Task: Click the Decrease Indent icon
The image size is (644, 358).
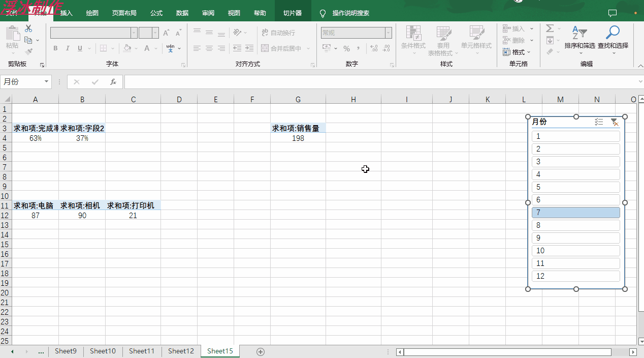Action: 237,48
